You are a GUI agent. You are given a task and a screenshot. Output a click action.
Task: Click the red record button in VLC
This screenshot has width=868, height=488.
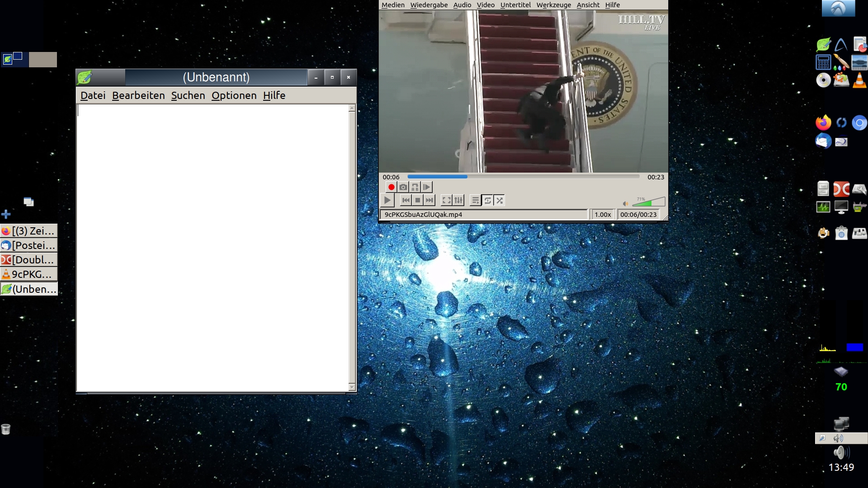[391, 187]
